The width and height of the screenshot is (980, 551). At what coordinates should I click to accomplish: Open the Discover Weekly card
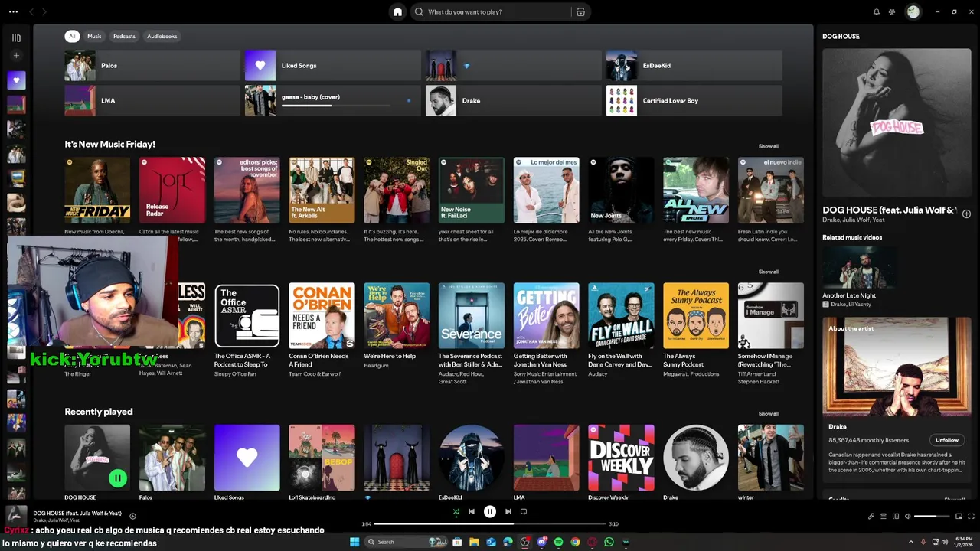pos(621,461)
